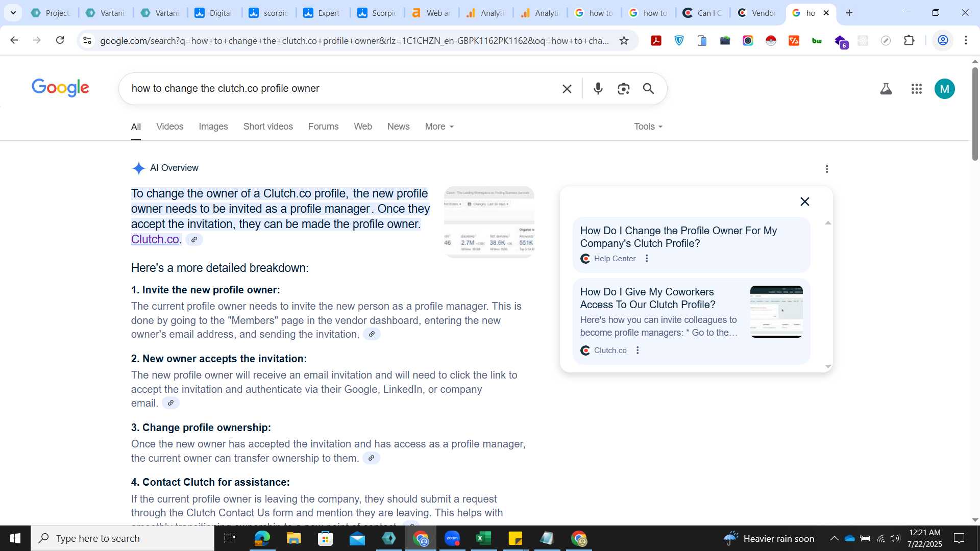This screenshot has height=551, width=980.
Task: Expand the More search filters dropdown
Action: pyautogui.click(x=439, y=127)
